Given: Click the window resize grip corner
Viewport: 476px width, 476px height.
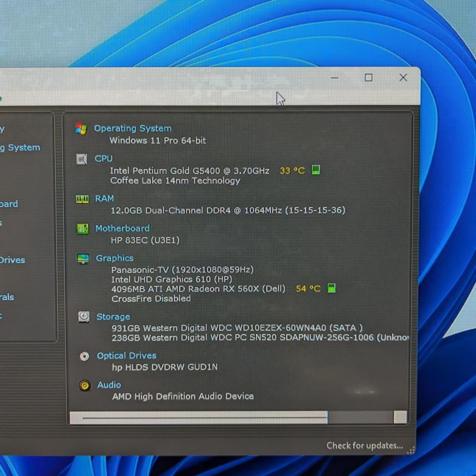Looking at the screenshot, I should click(411, 450).
